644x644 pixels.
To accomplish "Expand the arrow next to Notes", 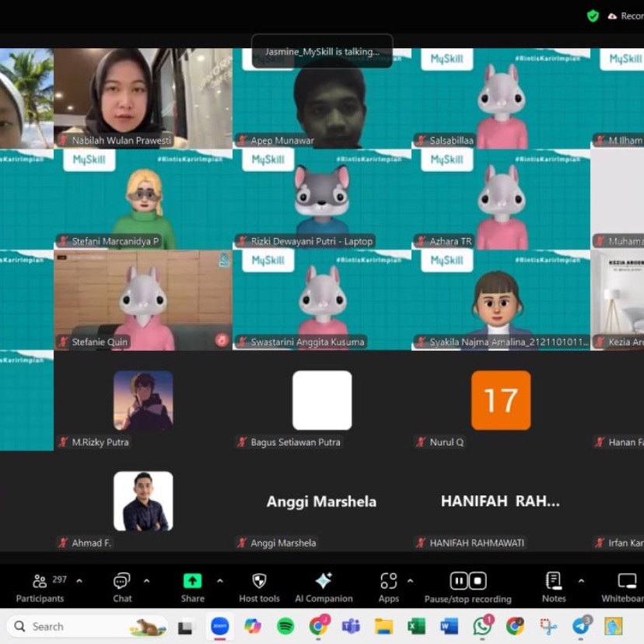I will pos(580,581).
